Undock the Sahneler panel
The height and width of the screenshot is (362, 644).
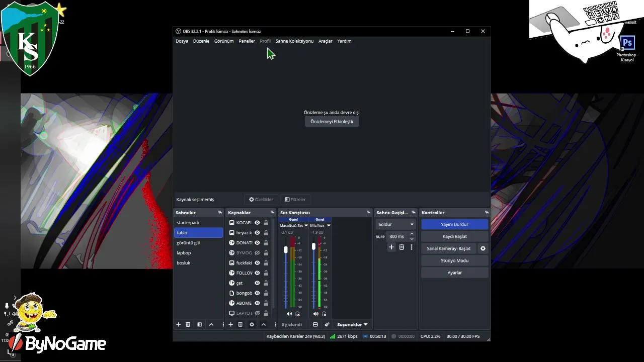tap(220, 213)
